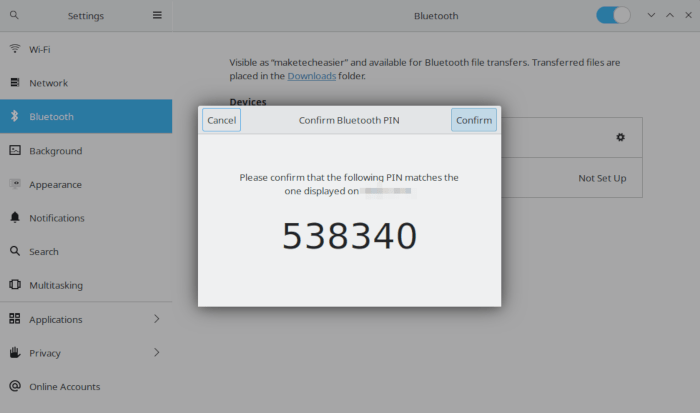The image size is (700, 413).
Task: Click the Bluetooth symbol icon in sidebar
Action: point(15,116)
